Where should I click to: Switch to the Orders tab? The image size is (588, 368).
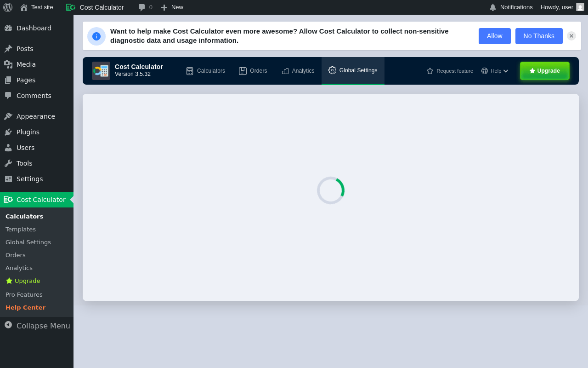[253, 71]
